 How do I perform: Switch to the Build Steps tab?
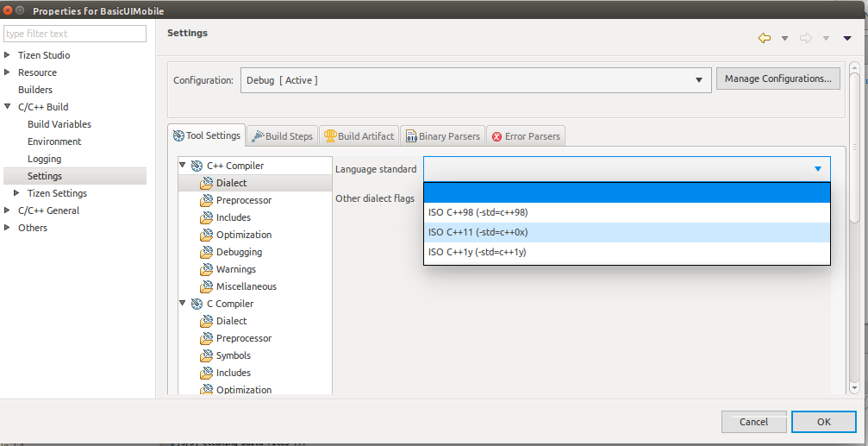point(282,136)
